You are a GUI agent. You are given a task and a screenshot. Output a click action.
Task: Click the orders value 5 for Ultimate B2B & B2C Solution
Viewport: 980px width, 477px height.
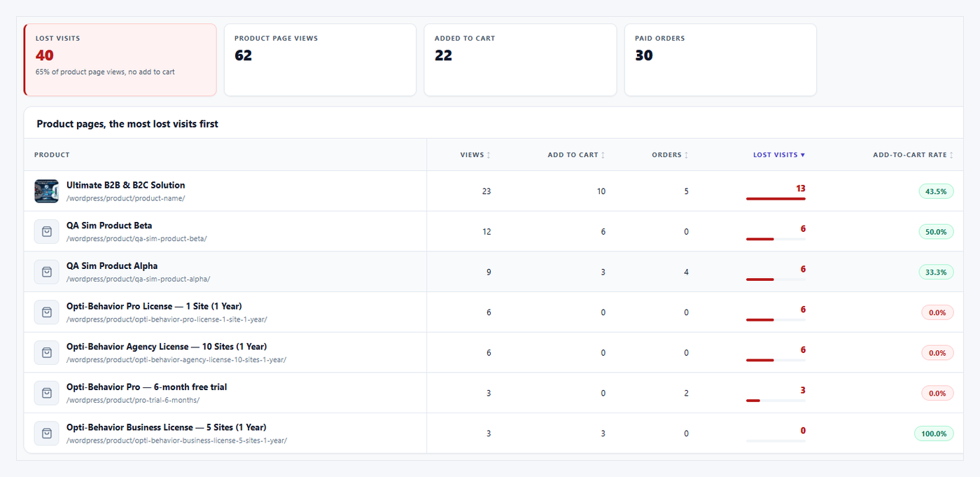pyautogui.click(x=686, y=191)
